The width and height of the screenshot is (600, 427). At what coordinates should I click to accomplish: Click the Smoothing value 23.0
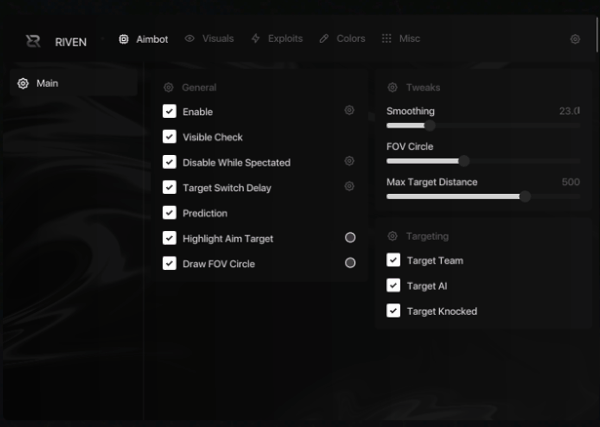(x=569, y=111)
